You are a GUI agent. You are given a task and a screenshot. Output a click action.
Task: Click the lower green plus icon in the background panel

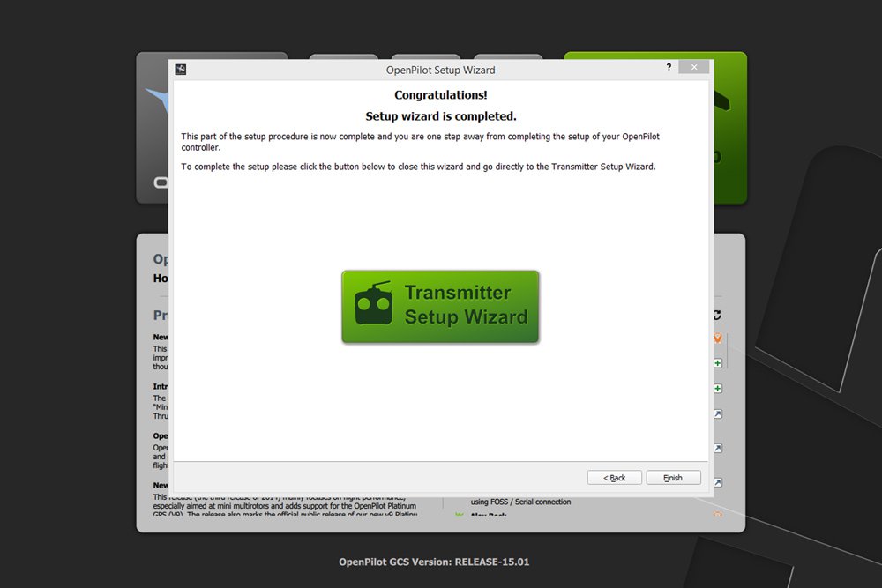tap(718, 389)
